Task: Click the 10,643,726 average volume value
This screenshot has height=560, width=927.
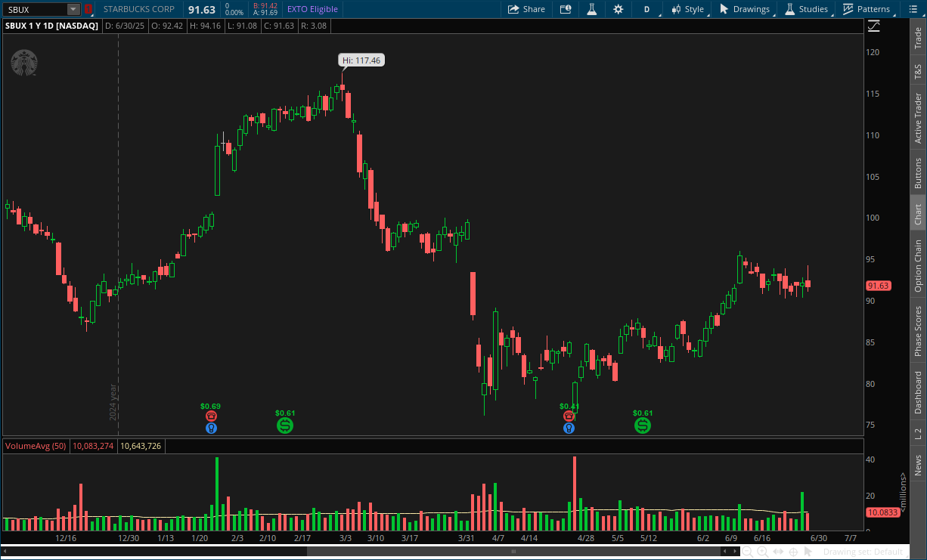Action: [141, 446]
